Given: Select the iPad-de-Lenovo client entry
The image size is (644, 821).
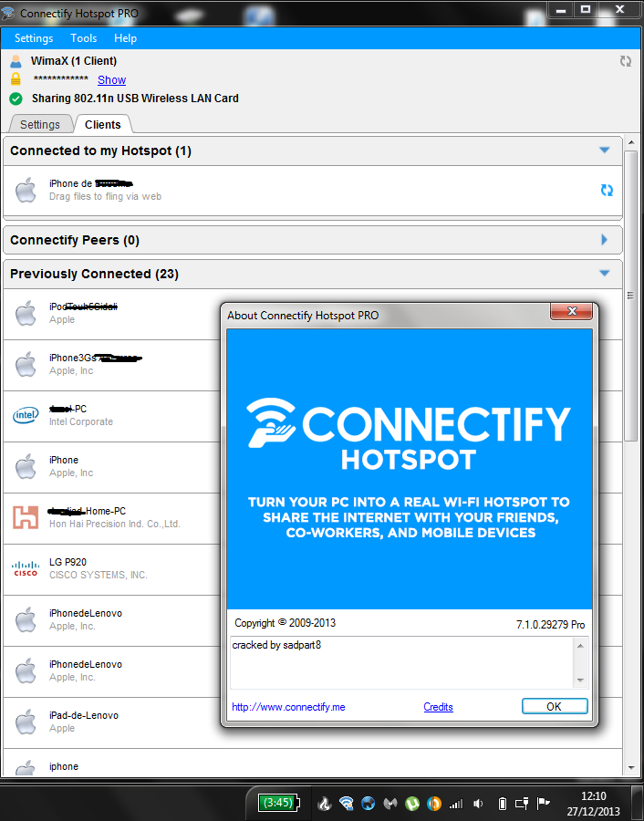Looking at the screenshot, I should pyautogui.click(x=111, y=722).
